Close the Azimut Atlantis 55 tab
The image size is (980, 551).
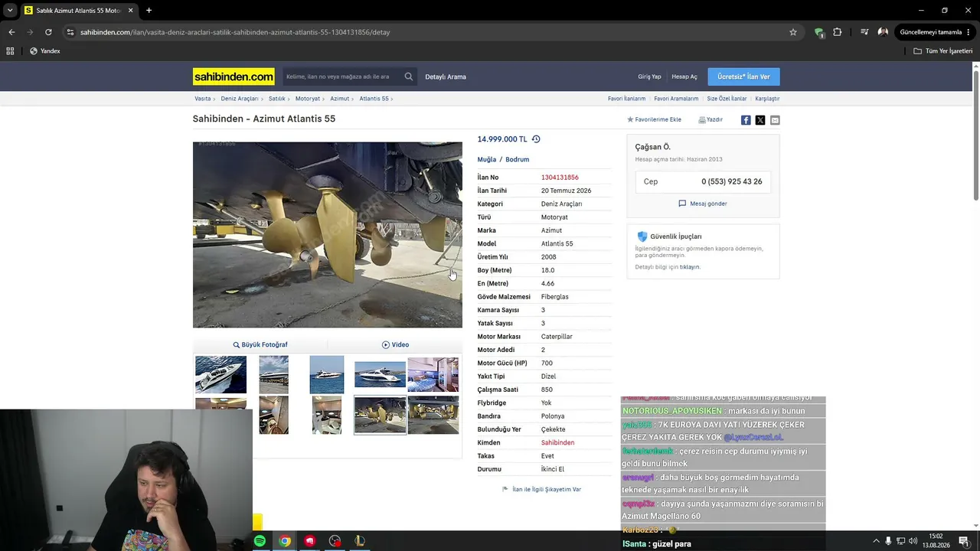[x=131, y=11]
